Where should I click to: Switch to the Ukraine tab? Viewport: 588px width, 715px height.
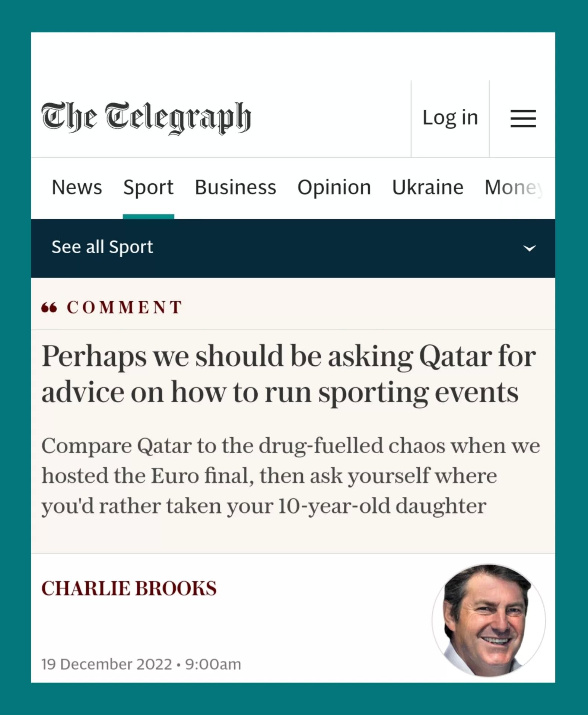tap(428, 187)
